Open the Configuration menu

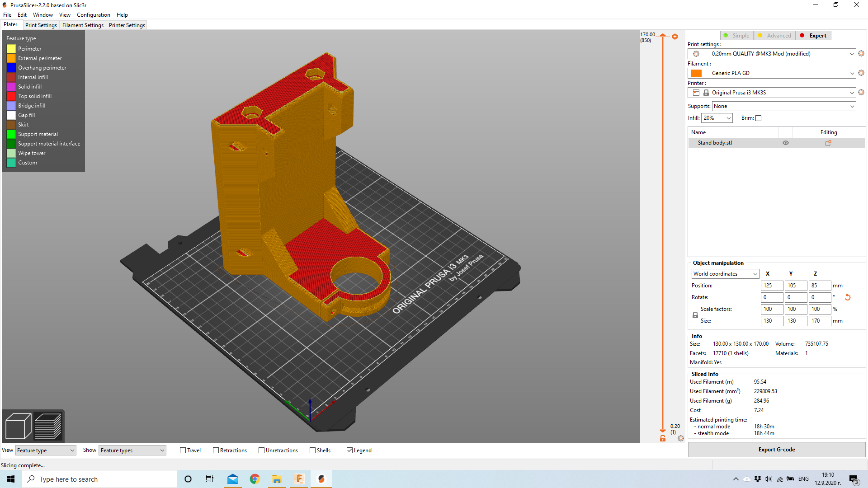click(93, 15)
